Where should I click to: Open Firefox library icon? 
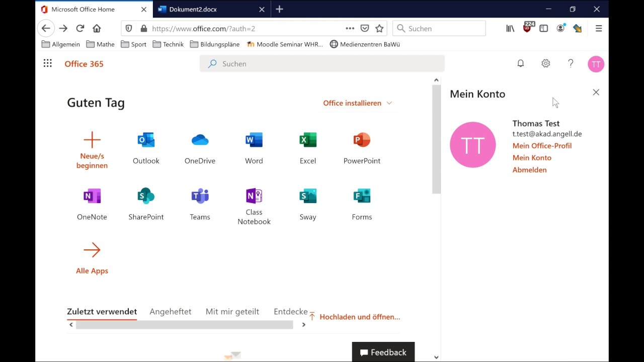[510, 29]
